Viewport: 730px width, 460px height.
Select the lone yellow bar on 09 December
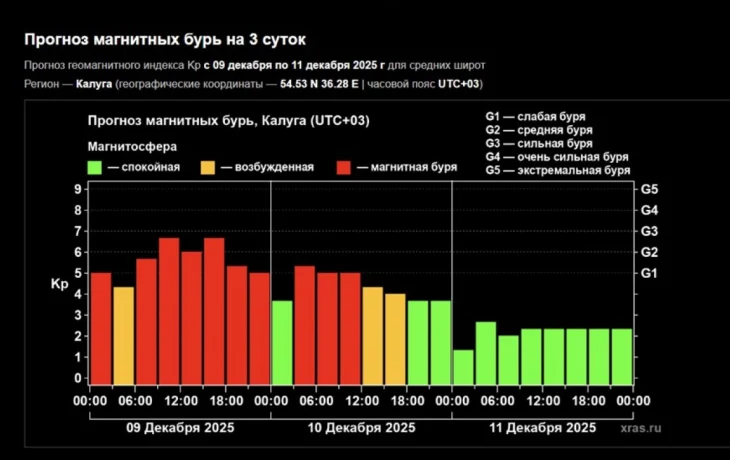[x=123, y=335]
